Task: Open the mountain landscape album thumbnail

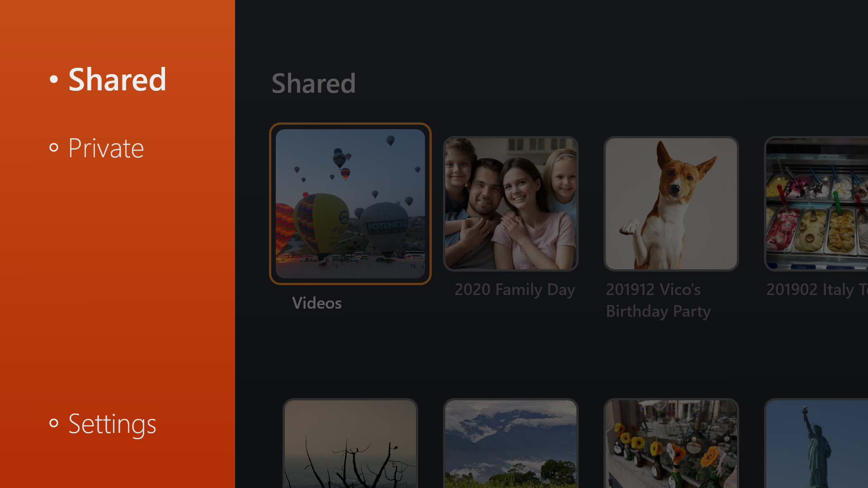Action: pos(511,443)
